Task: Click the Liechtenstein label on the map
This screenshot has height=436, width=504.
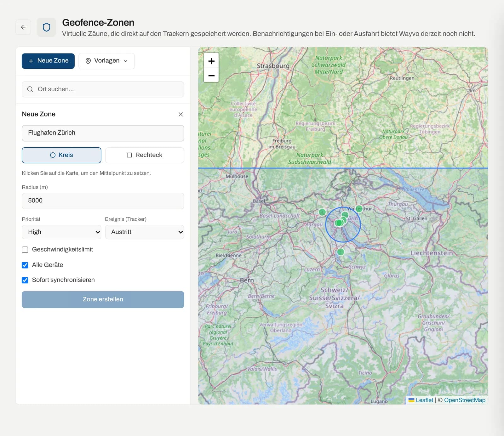Action: [432, 253]
